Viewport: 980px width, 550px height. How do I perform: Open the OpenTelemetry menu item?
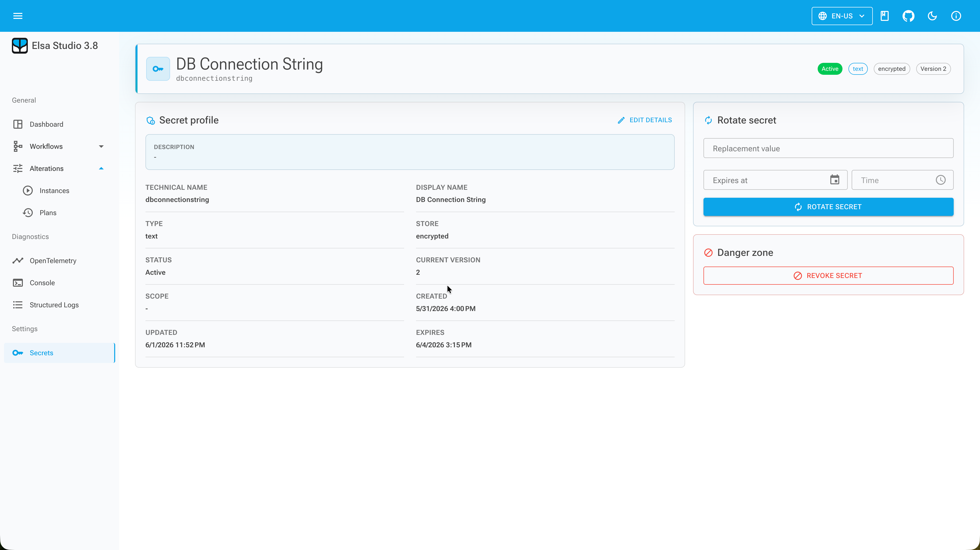click(59, 260)
